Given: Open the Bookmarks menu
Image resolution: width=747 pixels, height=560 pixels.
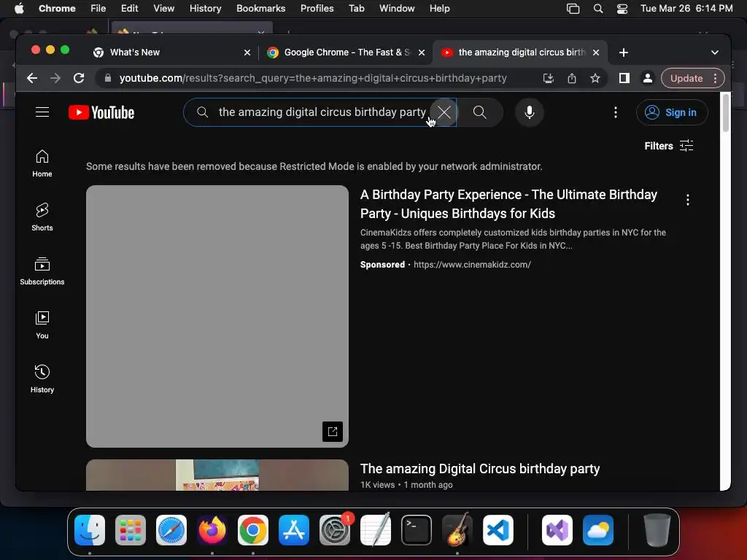Looking at the screenshot, I should point(260,8).
